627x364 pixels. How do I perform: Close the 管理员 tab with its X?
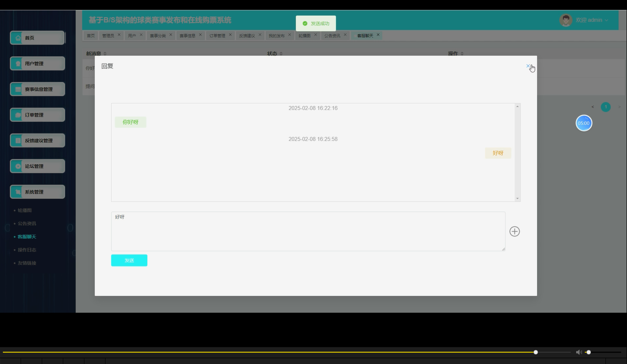pyautogui.click(x=119, y=35)
